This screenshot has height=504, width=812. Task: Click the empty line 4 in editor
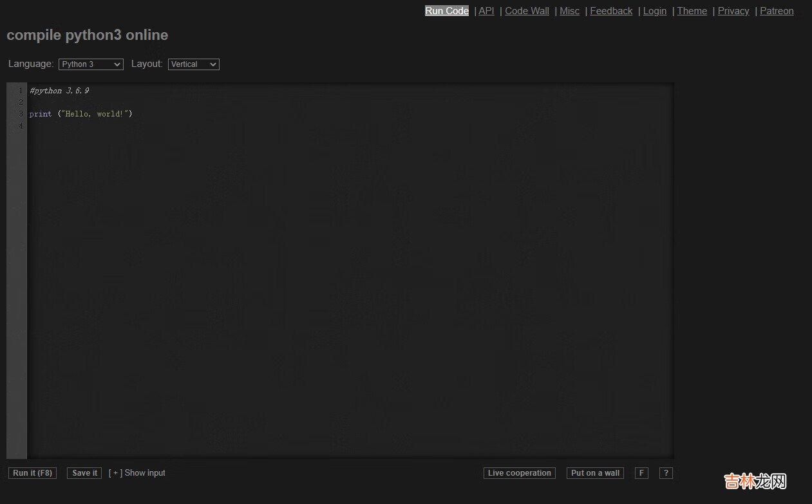pos(193,126)
